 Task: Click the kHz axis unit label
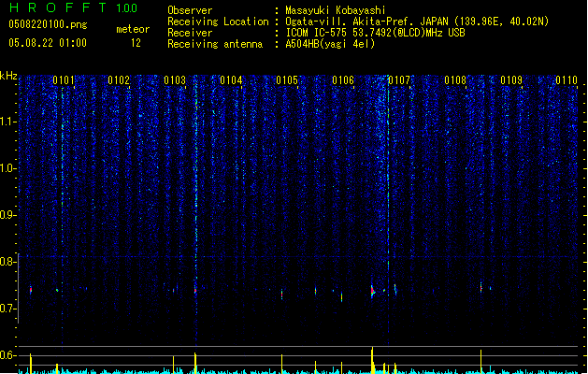pyautogui.click(x=8, y=76)
